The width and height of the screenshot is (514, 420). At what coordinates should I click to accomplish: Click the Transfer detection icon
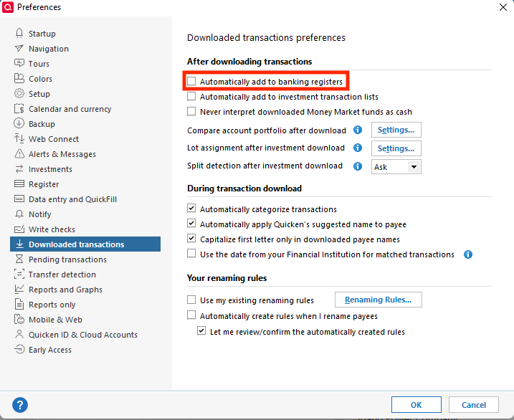[19, 275]
